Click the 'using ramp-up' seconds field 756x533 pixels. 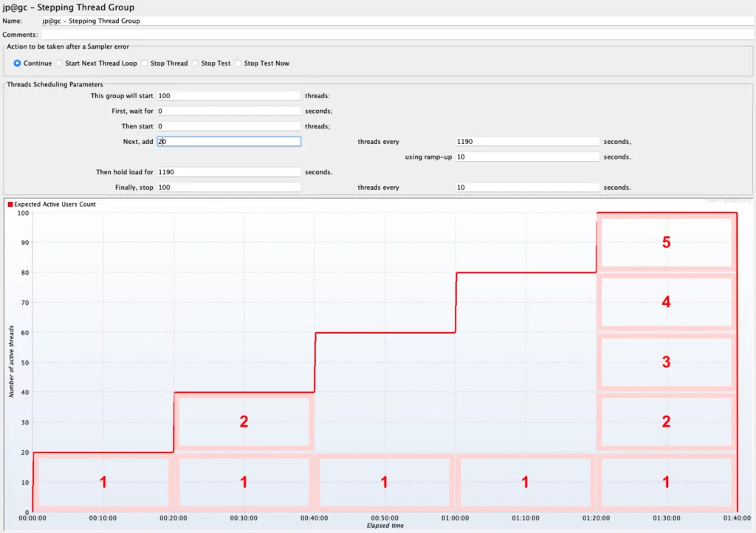[527, 157]
